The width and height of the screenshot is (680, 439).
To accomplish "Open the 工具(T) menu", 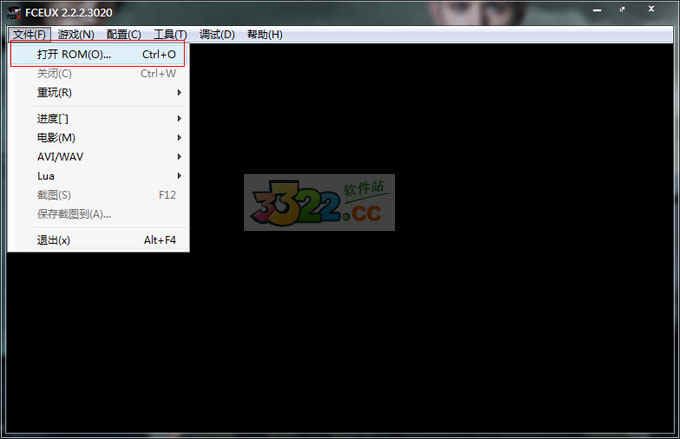I will click(170, 34).
